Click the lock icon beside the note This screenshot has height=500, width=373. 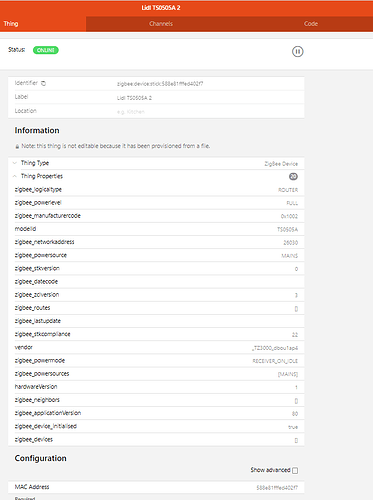point(17,146)
